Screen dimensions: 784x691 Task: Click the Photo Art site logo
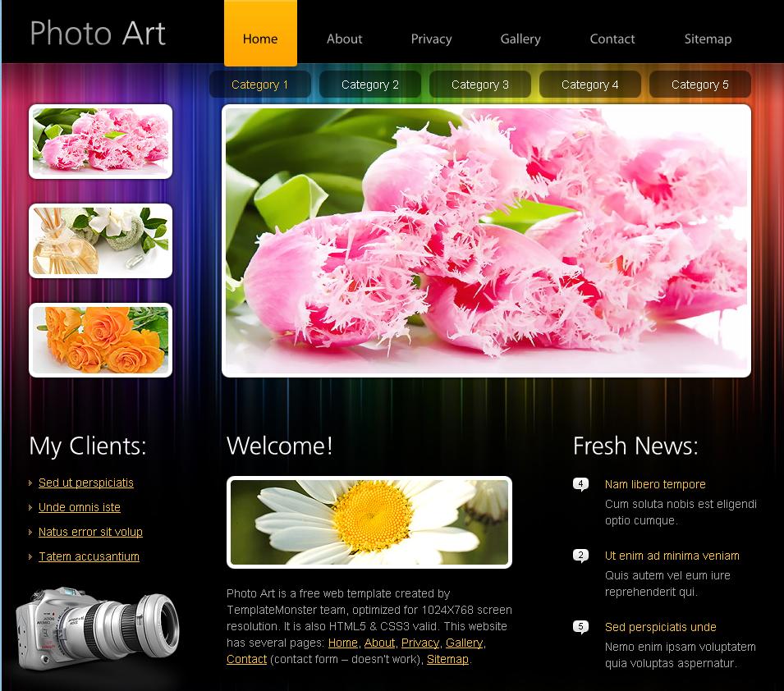tap(98, 34)
